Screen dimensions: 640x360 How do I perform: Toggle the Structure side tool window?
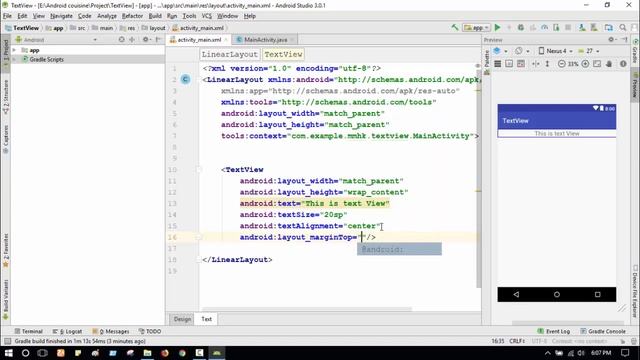6,97
